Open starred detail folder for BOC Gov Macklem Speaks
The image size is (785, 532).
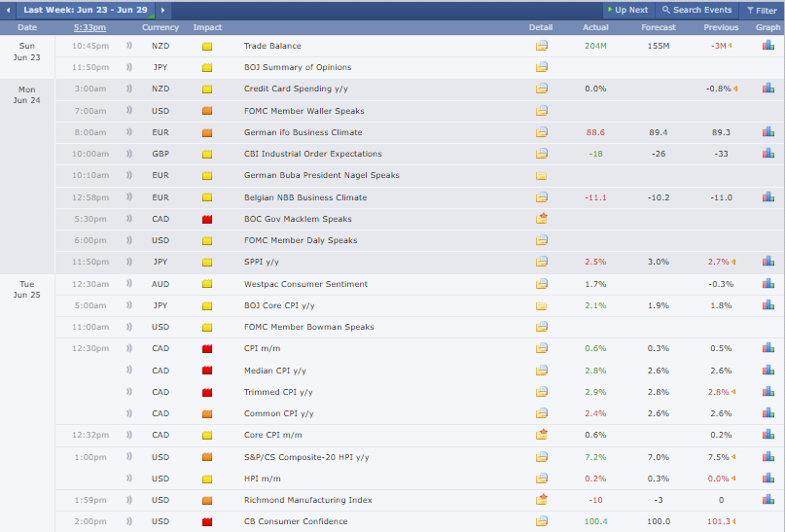[541, 219]
